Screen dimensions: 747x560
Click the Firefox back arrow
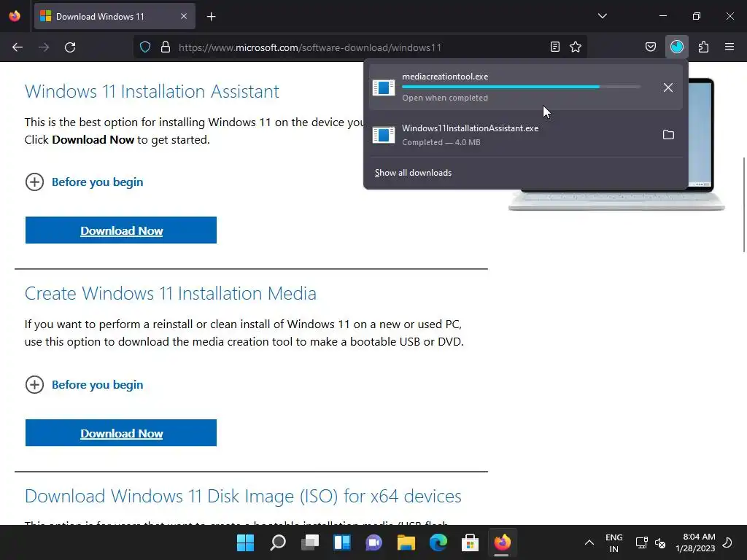pyautogui.click(x=18, y=47)
